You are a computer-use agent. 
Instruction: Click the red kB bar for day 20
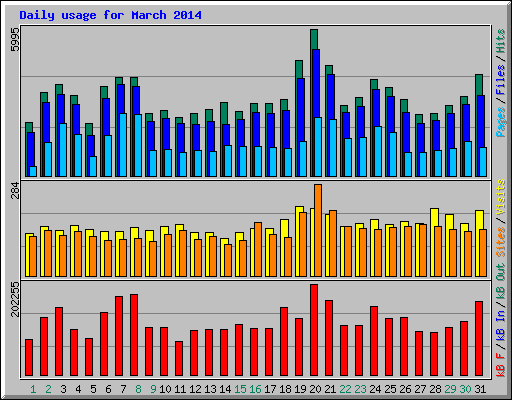(314, 330)
